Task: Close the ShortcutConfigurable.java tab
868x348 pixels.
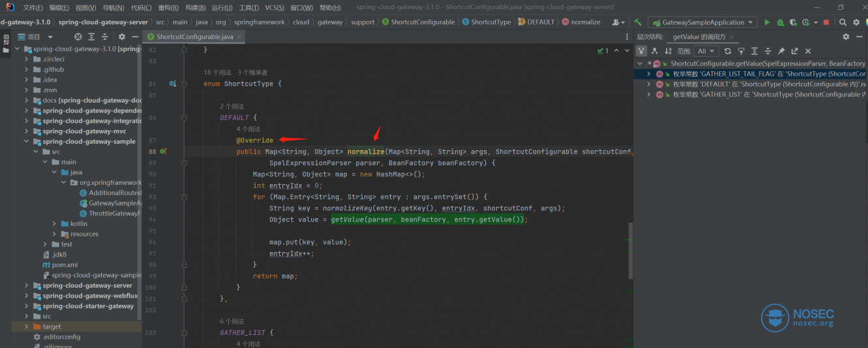Action: click(x=239, y=37)
